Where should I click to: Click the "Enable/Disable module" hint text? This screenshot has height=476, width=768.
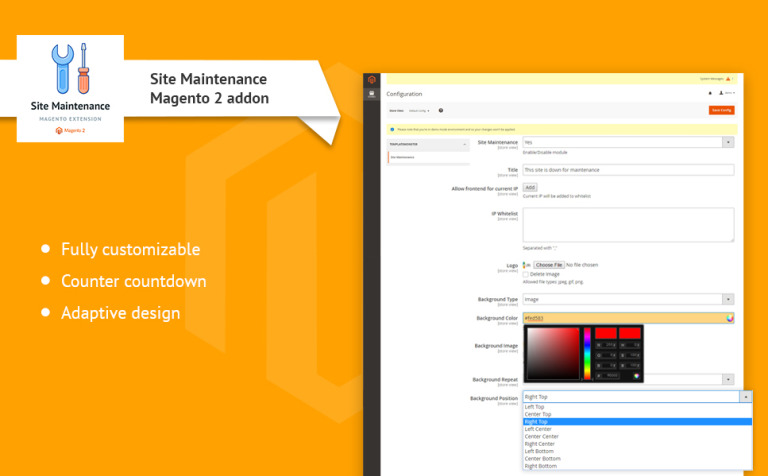(545, 152)
